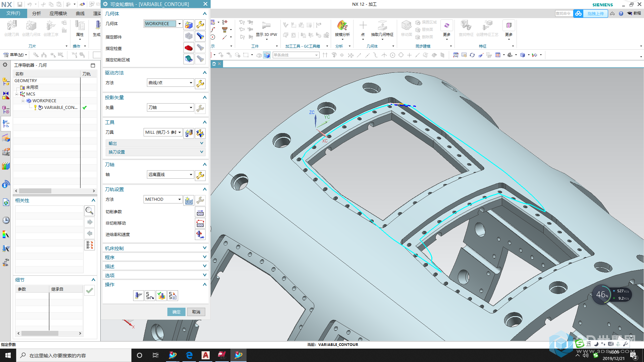Open Task View on taskbar
The width and height of the screenshot is (644, 362).
click(x=156, y=355)
